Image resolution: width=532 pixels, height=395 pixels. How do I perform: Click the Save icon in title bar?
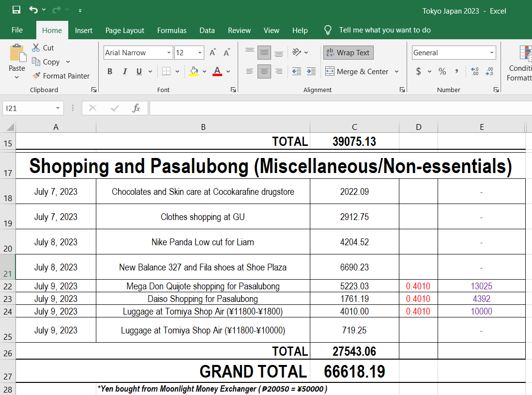pos(16,10)
